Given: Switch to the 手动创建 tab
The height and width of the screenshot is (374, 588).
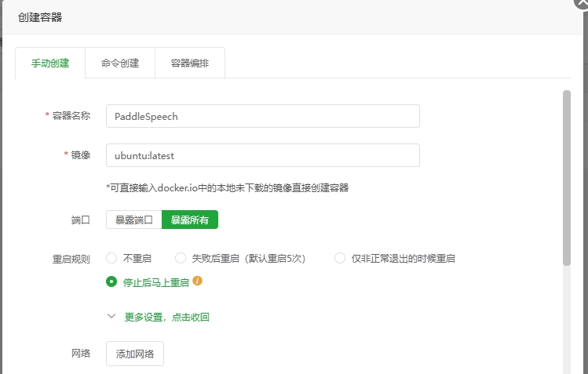Looking at the screenshot, I should pyautogui.click(x=50, y=64).
